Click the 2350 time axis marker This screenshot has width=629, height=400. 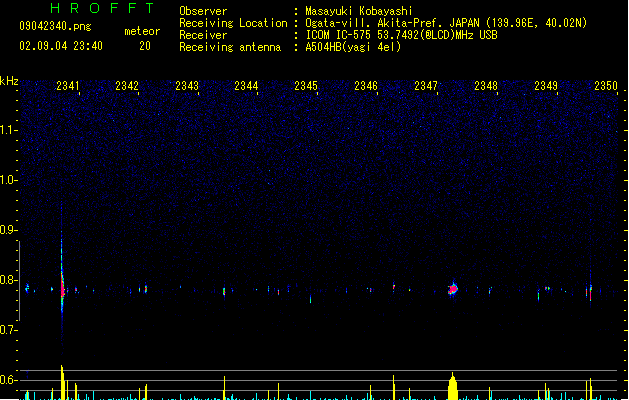pos(606,86)
